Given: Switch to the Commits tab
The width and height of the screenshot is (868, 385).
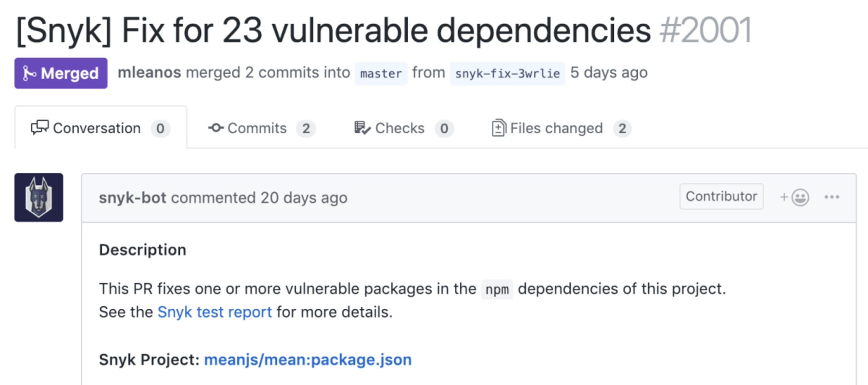Looking at the screenshot, I should [x=257, y=128].
